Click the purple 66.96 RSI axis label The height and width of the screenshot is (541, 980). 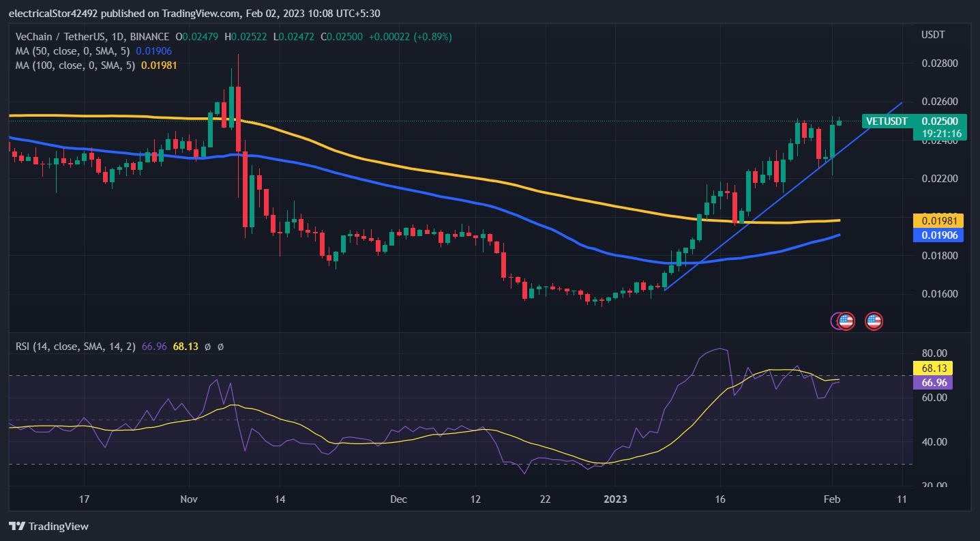[x=932, y=383]
